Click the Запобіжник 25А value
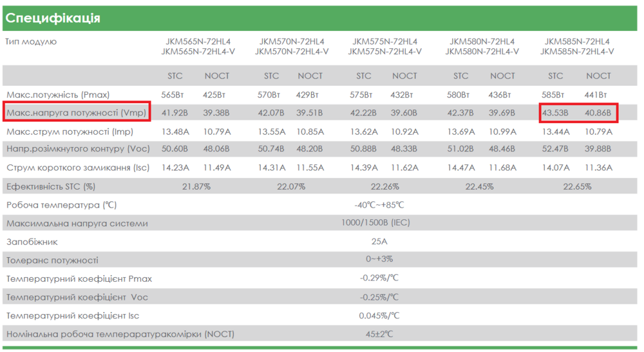 380,242
